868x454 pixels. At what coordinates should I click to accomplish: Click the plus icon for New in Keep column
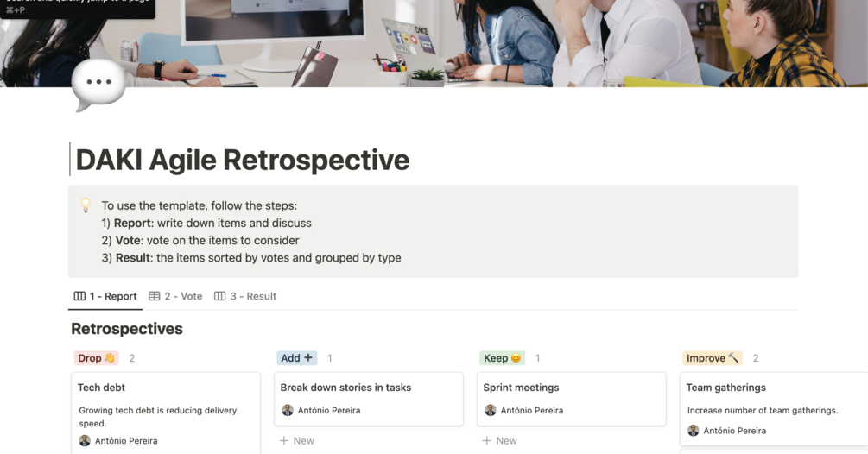coord(486,441)
